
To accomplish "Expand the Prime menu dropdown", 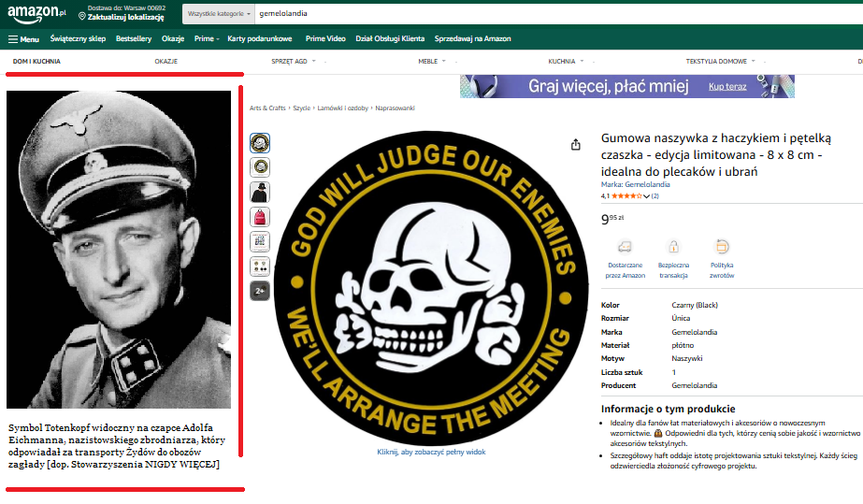I will pyautogui.click(x=207, y=39).
